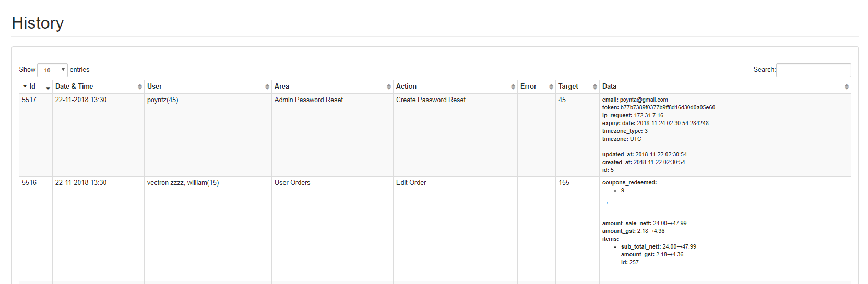Click the Id column descending sort arrow
Image resolution: width=868 pixels, height=284 pixels.
[x=48, y=87]
